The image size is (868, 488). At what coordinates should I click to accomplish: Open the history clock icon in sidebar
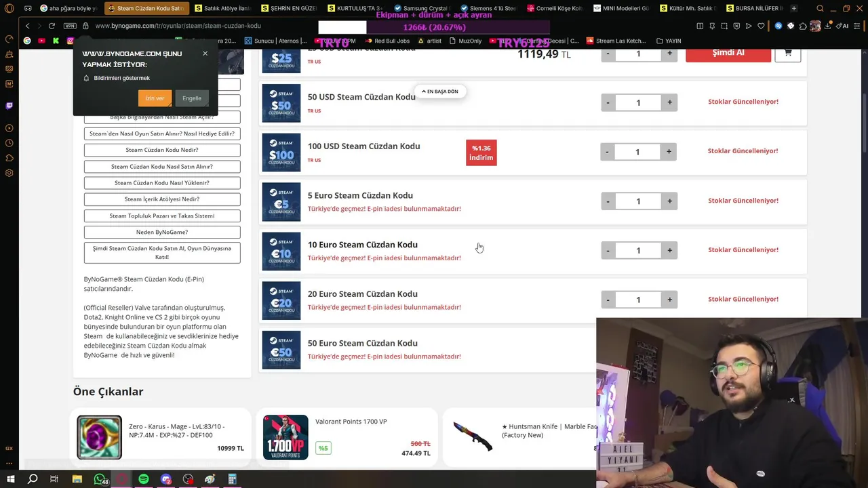pos(9,143)
